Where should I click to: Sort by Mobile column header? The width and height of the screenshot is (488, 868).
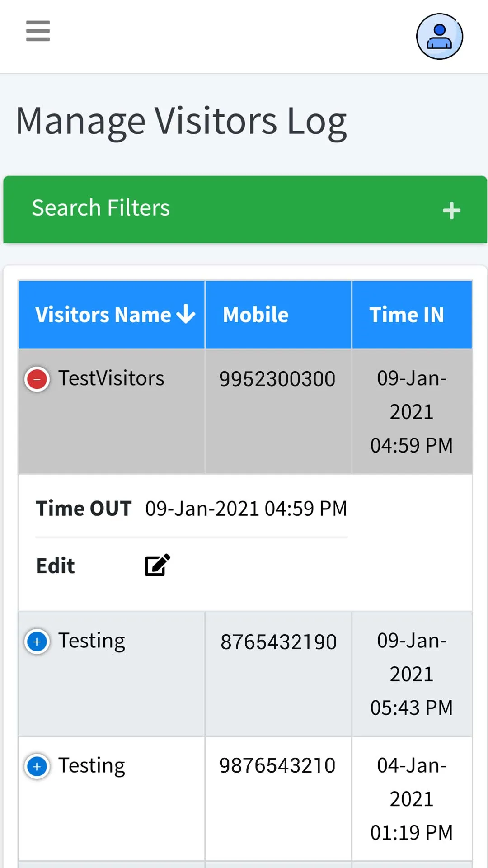(x=278, y=315)
